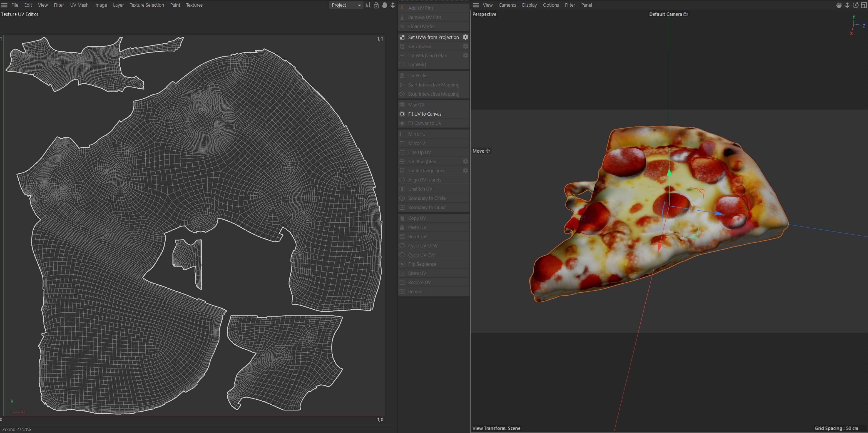Click the Fit UV to Canvas icon

[x=402, y=114]
